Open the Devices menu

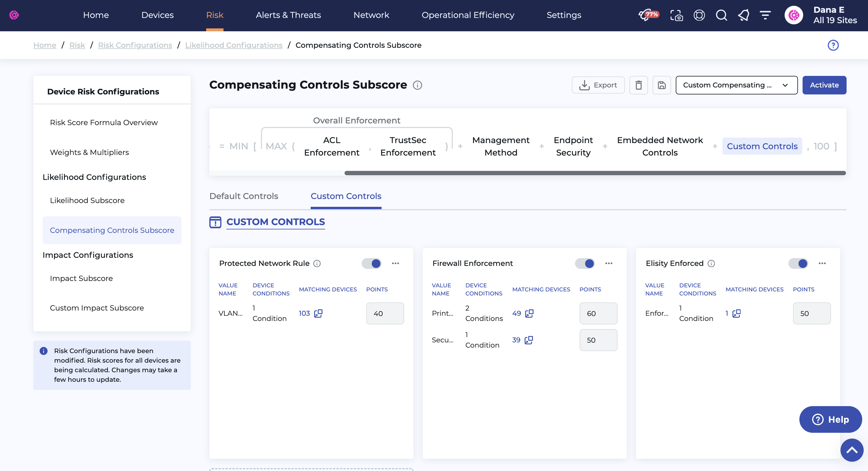tap(158, 15)
